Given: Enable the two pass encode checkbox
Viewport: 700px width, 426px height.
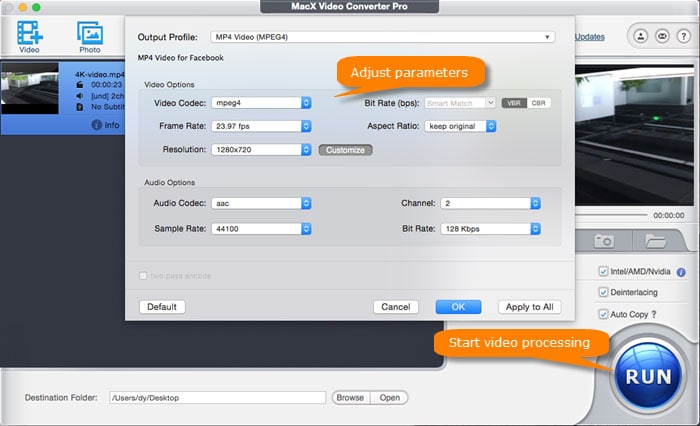Looking at the screenshot, I should coord(143,276).
